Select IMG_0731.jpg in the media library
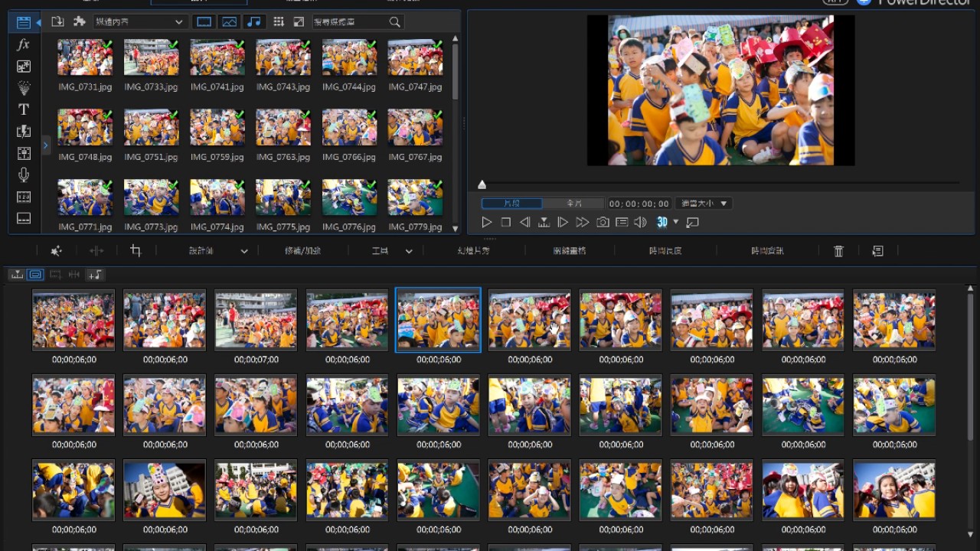 click(85, 57)
